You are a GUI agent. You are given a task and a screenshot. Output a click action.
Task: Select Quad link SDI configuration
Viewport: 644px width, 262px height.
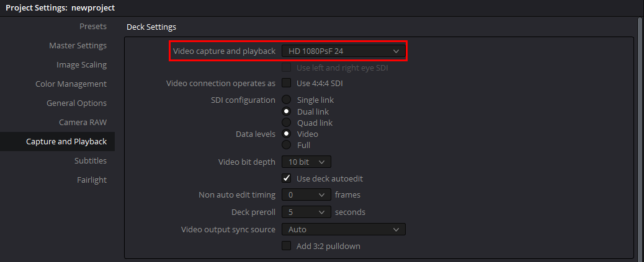(286, 123)
